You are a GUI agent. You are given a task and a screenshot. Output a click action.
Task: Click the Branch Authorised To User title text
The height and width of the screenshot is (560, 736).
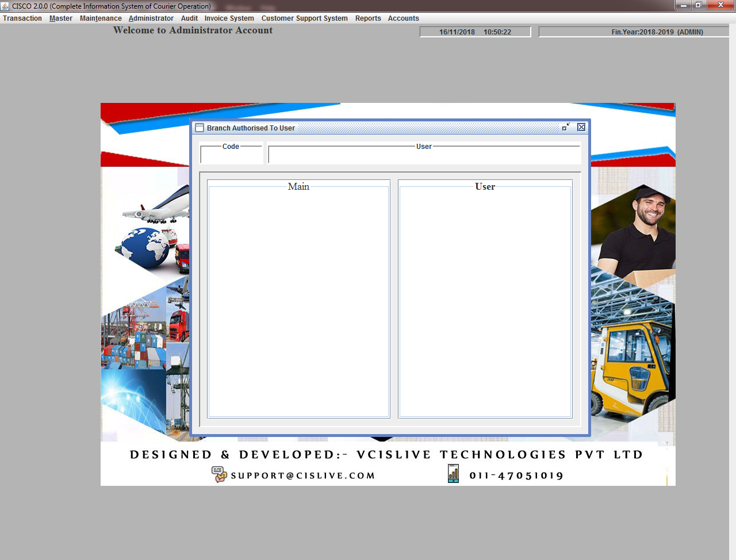(251, 128)
